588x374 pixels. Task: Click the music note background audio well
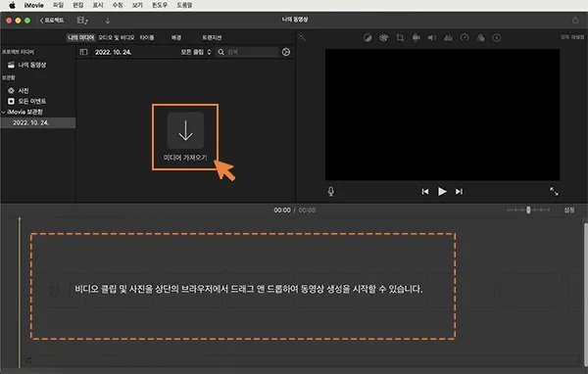coord(28,360)
